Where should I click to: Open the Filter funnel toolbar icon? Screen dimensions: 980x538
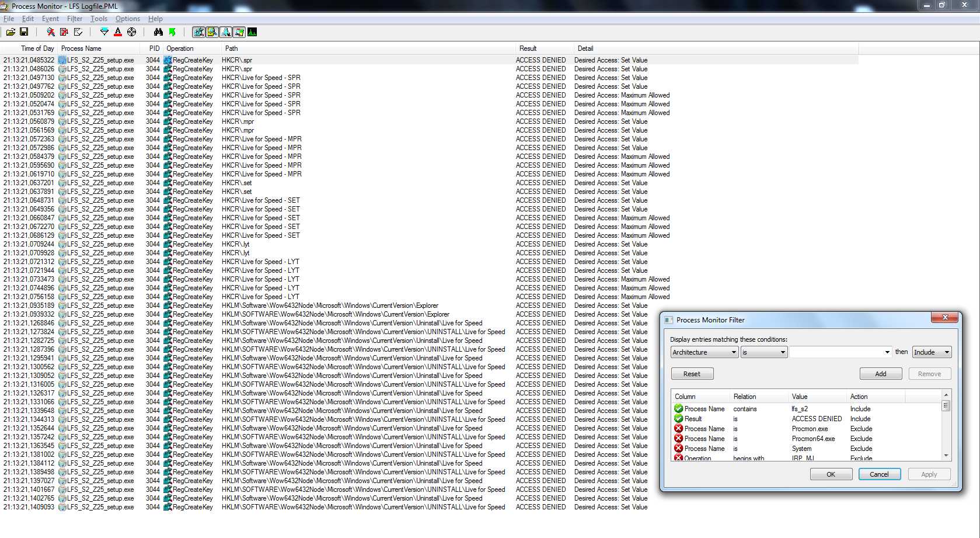click(104, 32)
